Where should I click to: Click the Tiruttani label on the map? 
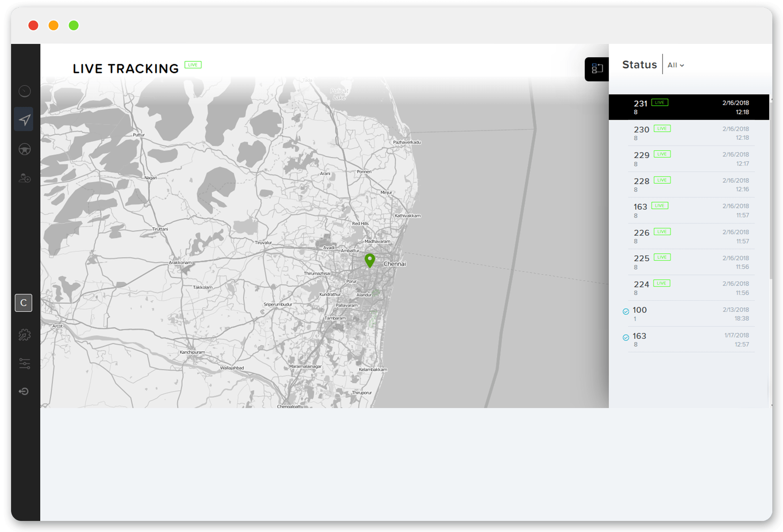pos(160,229)
